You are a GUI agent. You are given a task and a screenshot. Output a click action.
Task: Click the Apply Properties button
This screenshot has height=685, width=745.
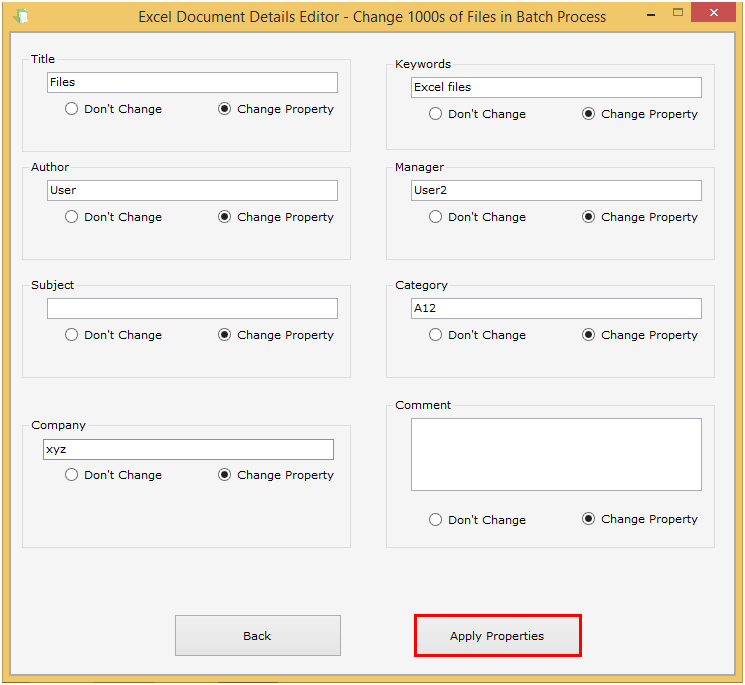click(497, 636)
